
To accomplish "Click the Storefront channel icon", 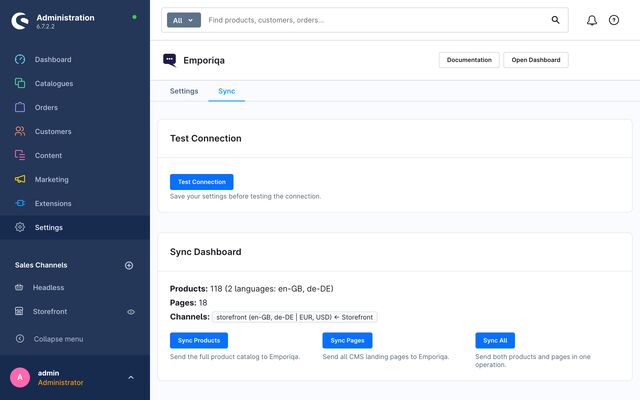I will coord(19,311).
